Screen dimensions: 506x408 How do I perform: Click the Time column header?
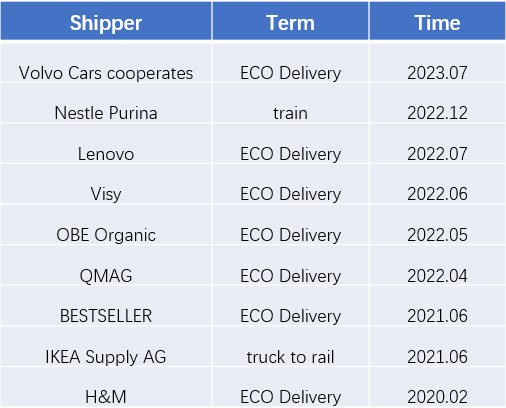point(437,21)
